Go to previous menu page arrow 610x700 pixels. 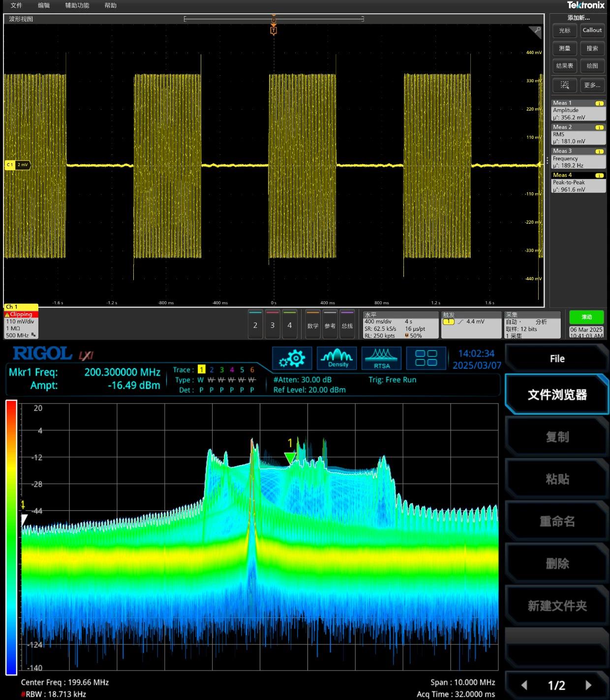[x=524, y=685]
